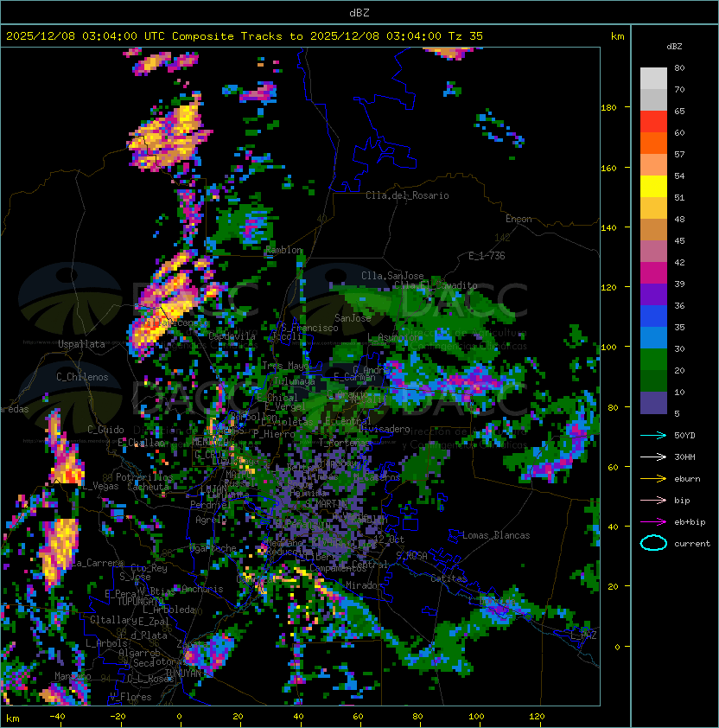Pick the slate purple bottom swatch of scale
Image resolution: width=719 pixels, height=728 pixels.
(x=653, y=403)
